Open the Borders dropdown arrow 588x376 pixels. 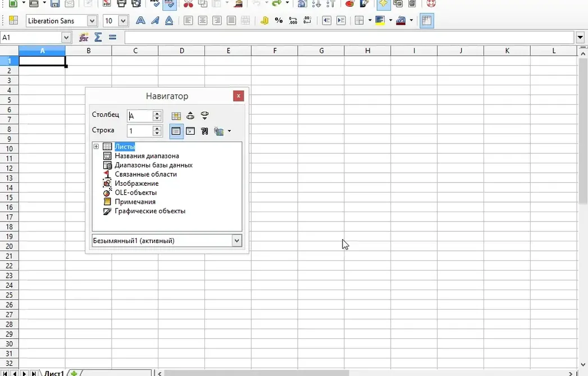[x=370, y=20]
